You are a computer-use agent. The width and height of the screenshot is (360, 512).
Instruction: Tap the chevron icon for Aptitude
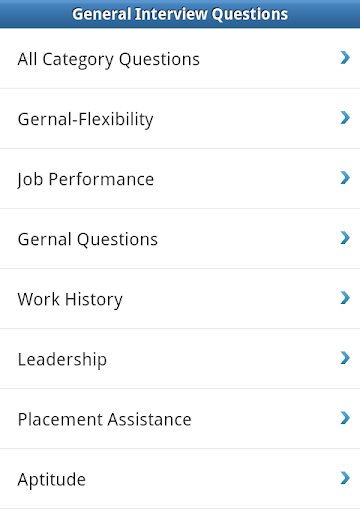point(345,478)
